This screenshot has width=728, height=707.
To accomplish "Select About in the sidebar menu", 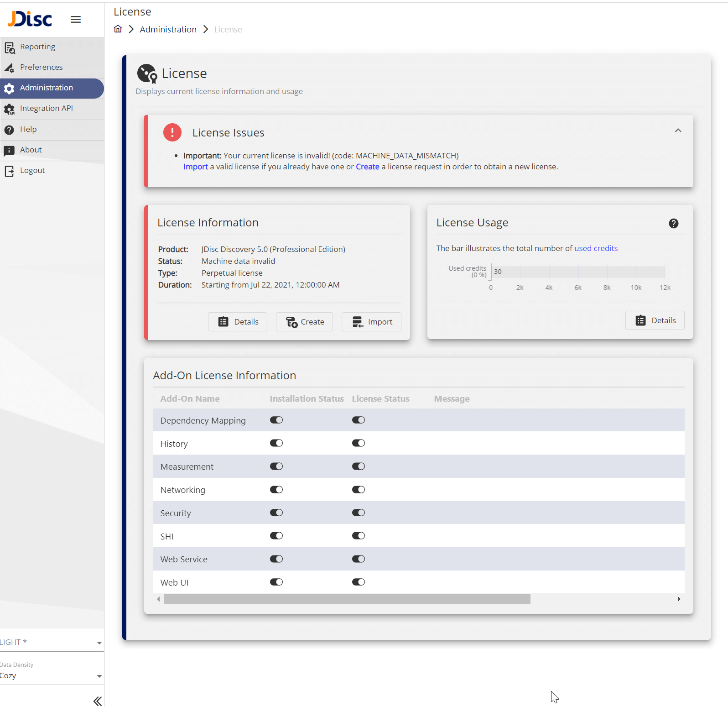I will 31,150.
